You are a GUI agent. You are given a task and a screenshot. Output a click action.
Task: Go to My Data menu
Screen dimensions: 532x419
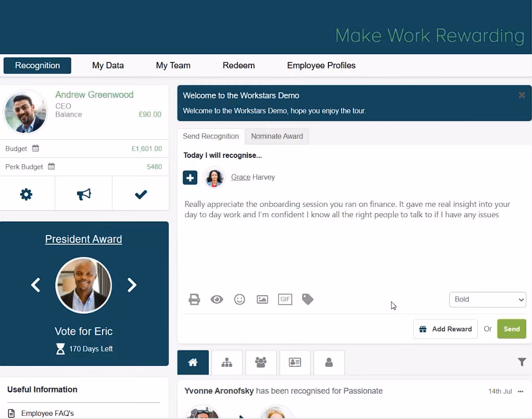click(x=108, y=66)
